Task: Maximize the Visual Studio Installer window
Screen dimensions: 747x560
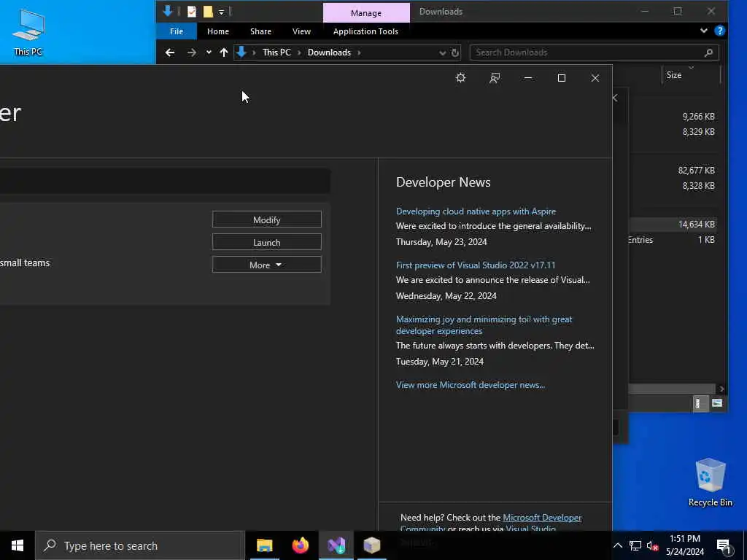Action: 562,77
